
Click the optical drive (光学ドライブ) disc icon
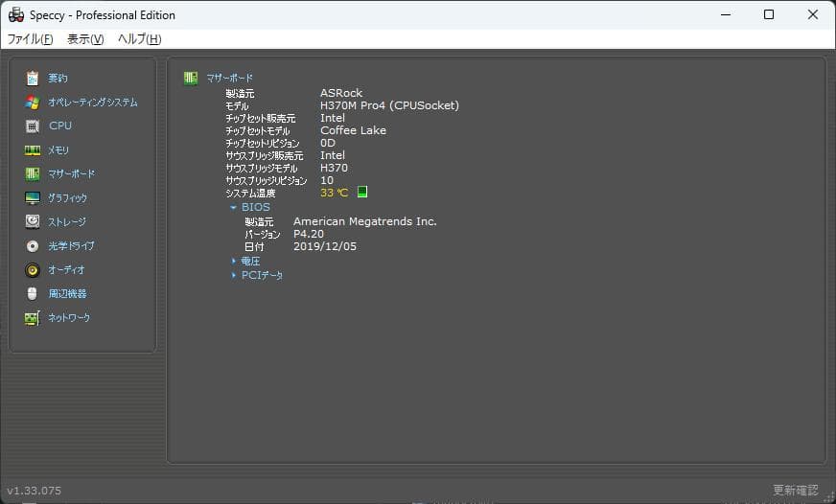click(32, 246)
